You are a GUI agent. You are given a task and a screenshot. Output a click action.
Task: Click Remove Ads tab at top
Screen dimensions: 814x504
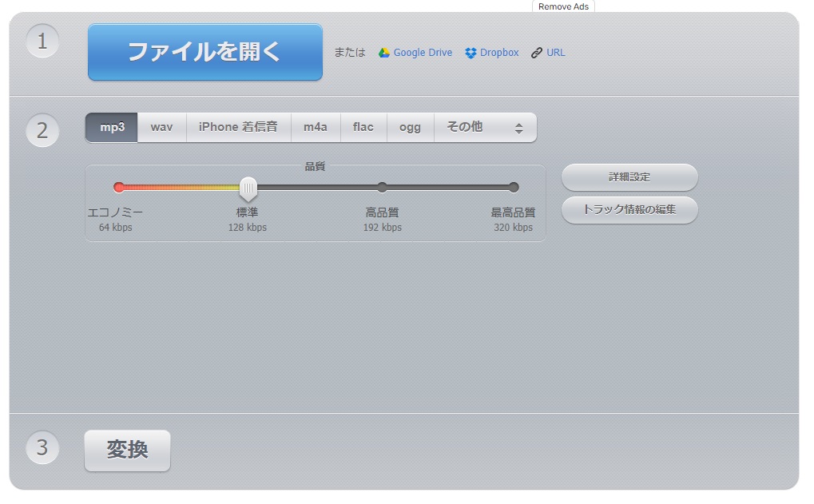tap(563, 6)
